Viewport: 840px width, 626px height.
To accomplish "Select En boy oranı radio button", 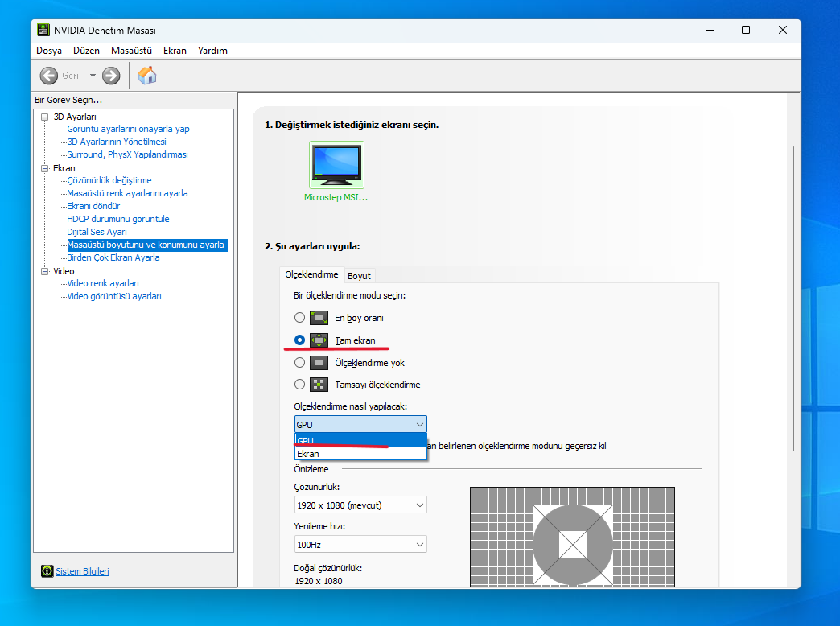I will click(299, 317).
